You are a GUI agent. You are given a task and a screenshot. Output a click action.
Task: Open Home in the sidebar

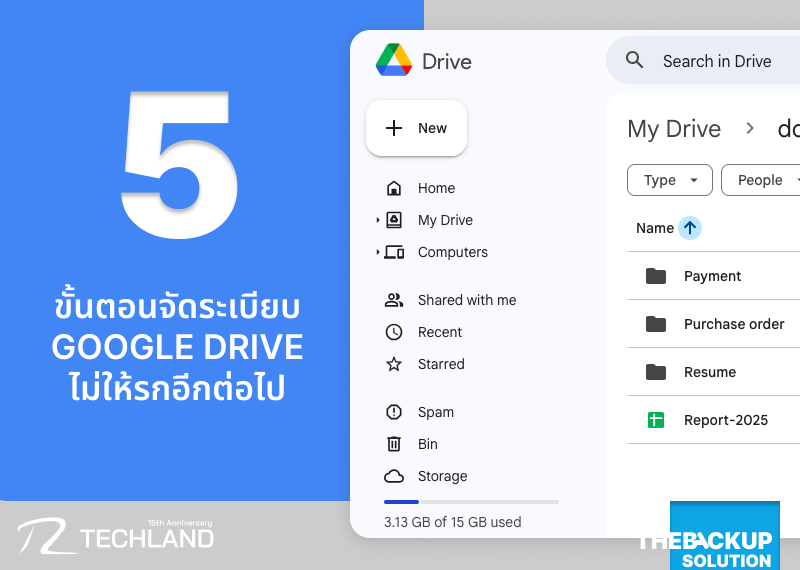(x=436, y=188)
